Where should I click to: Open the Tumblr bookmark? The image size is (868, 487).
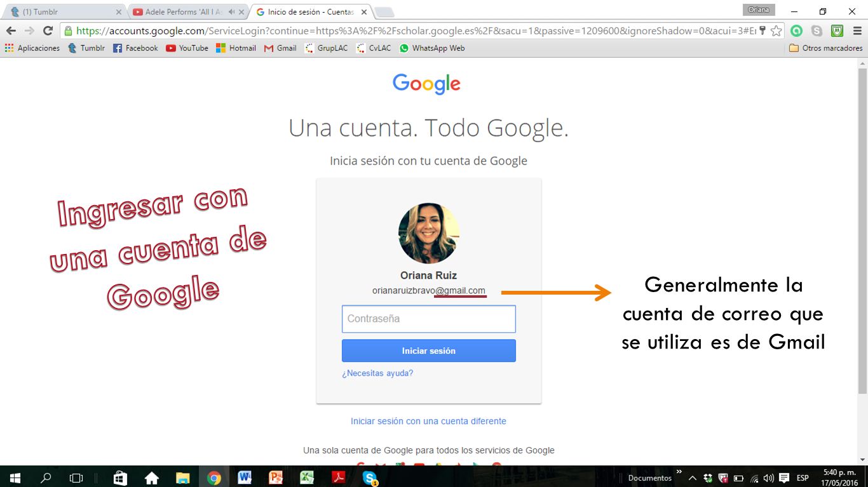(x=86, y=48)
